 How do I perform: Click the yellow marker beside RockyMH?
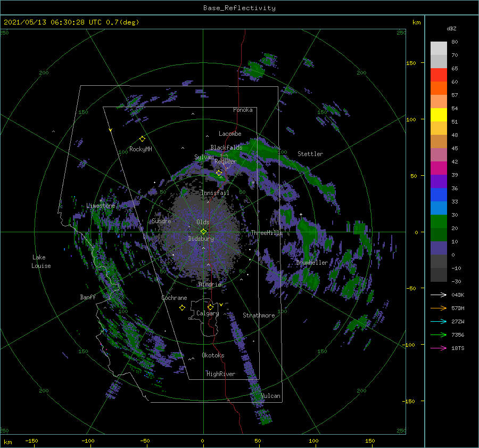point(142,139)
